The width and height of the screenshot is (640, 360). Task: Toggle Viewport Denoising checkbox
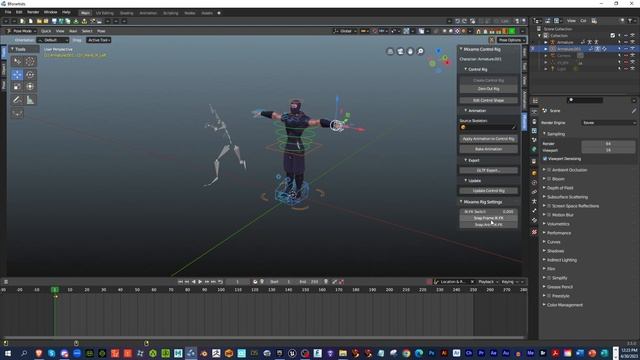(x=545, y=159)
